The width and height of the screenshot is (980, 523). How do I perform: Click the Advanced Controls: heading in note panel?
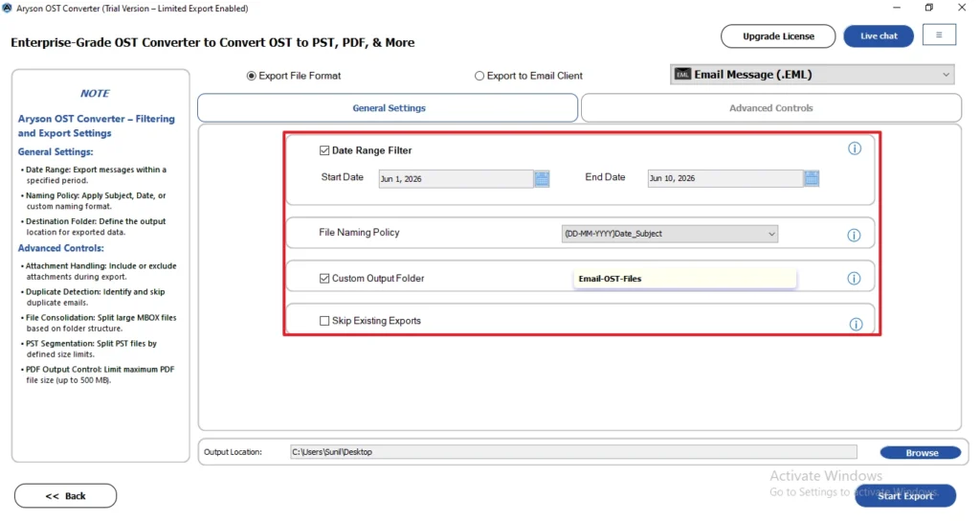coord(60,248)
